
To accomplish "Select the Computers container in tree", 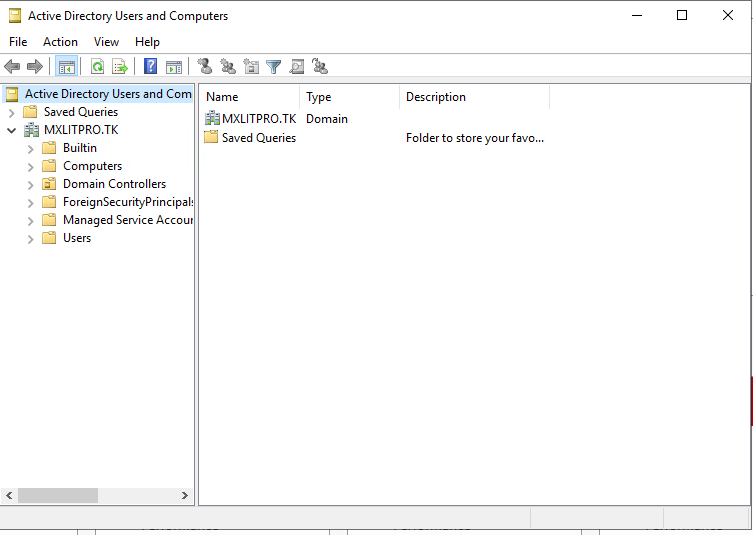I will [x=92, y=166].
